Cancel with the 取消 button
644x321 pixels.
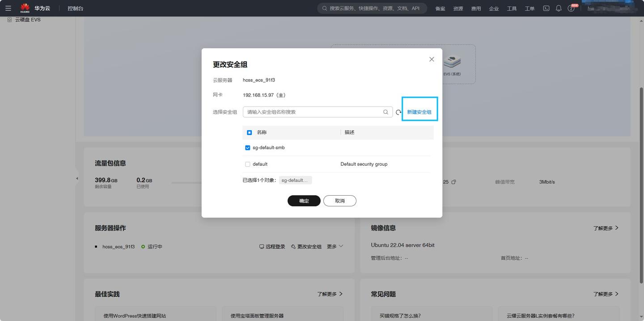(x=340, y=201)
